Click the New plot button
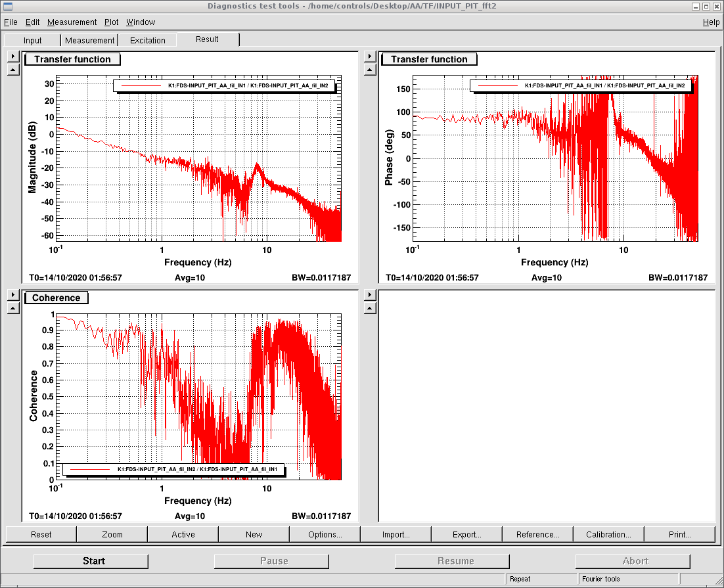The image size is (724, 588). click(x=254, y=534)
